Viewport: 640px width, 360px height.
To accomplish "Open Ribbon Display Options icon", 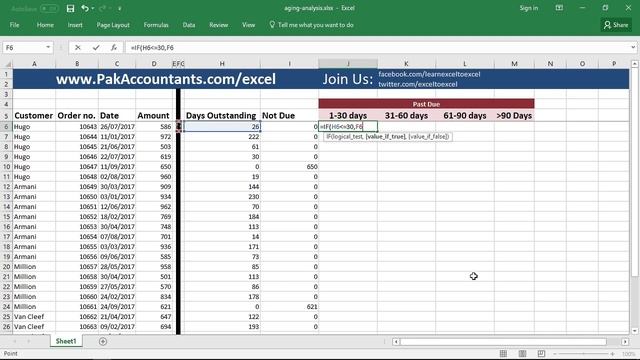I will [559, 8].
